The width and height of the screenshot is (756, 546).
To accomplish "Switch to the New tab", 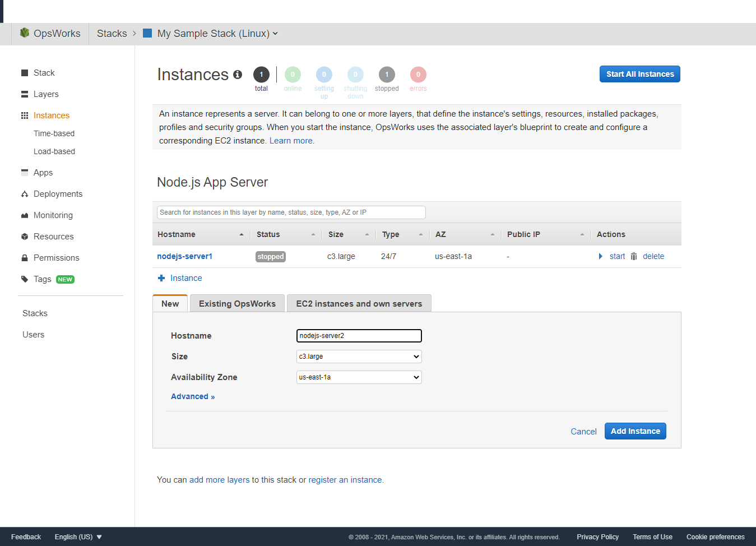I will coord(170,303).
